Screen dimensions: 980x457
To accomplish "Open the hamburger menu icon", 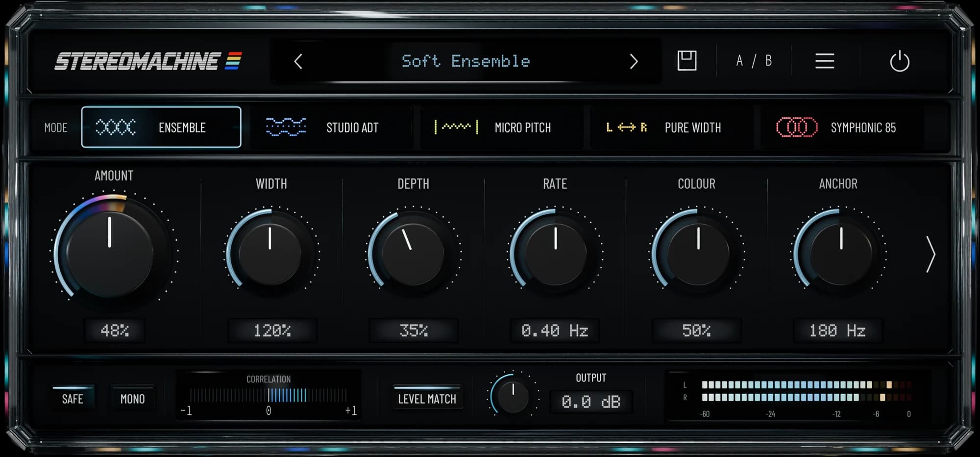I will tap(825, 61).
